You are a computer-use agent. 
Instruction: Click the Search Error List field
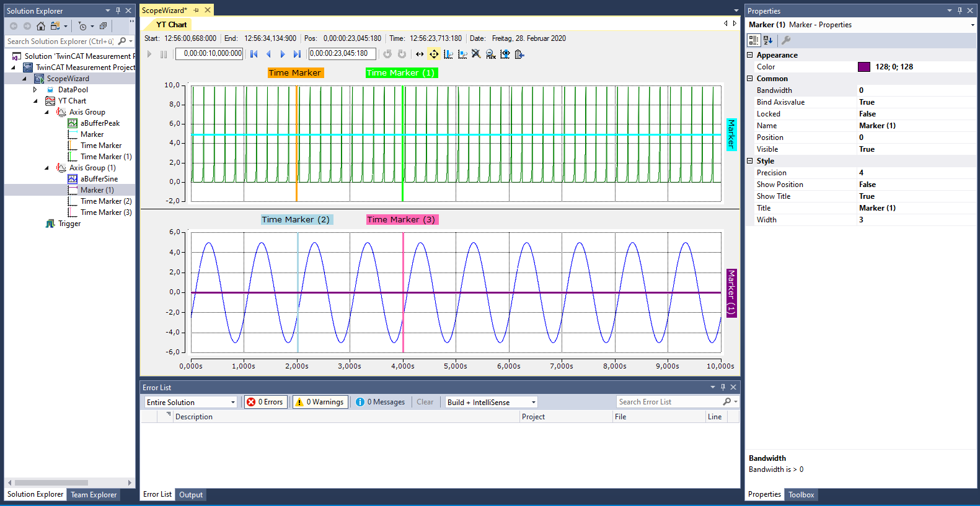[670, 402]
